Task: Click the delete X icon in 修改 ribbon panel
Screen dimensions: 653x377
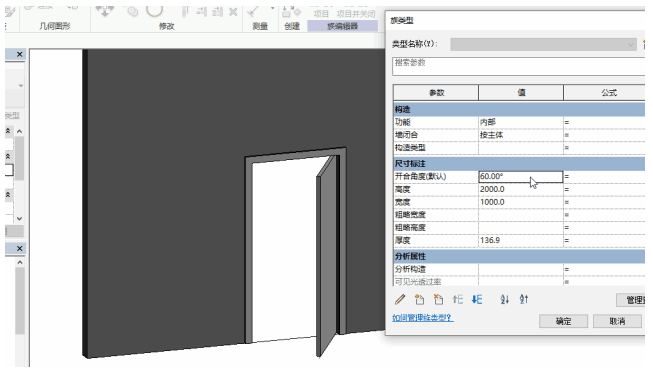Action: coord(233,12)
